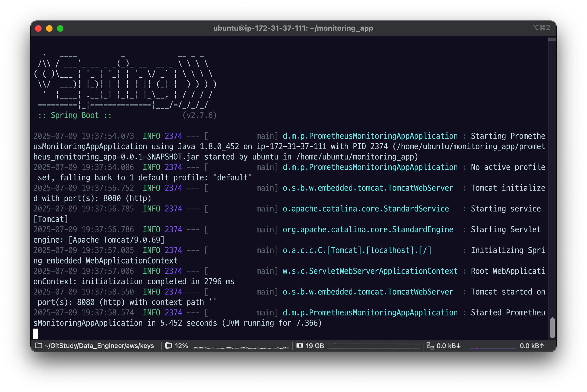Image resolution: width=587 pixels, height=392 pixels.
Task: Click the red close window button
Action: click(38, 28)
